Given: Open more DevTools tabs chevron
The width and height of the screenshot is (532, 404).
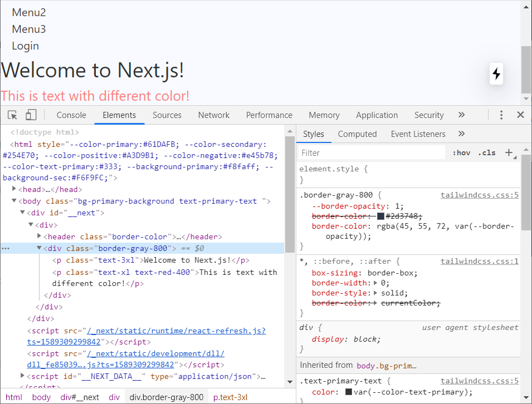Looking at the screenshot, I should 461,115.
